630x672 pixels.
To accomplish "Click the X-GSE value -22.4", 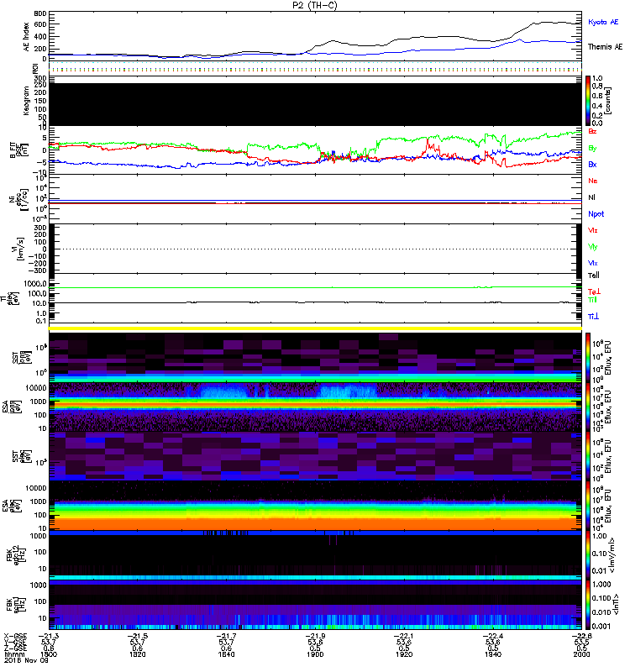I will 493,636.
